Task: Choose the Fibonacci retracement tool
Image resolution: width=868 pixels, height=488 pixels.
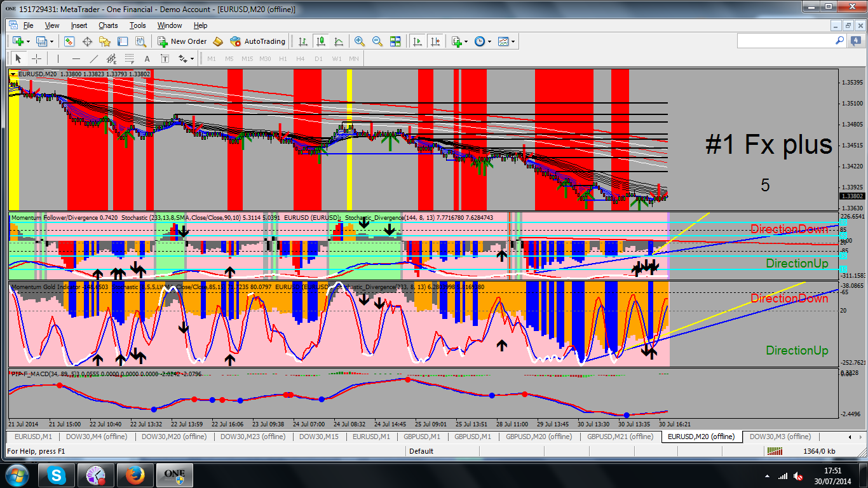Action: pos(130,58)
